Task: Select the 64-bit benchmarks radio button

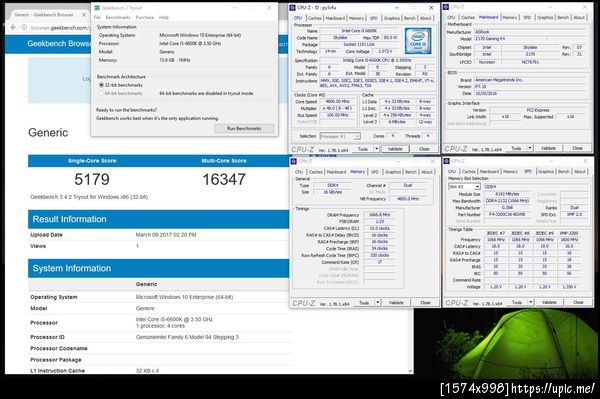Action: (x=101, y=93)
